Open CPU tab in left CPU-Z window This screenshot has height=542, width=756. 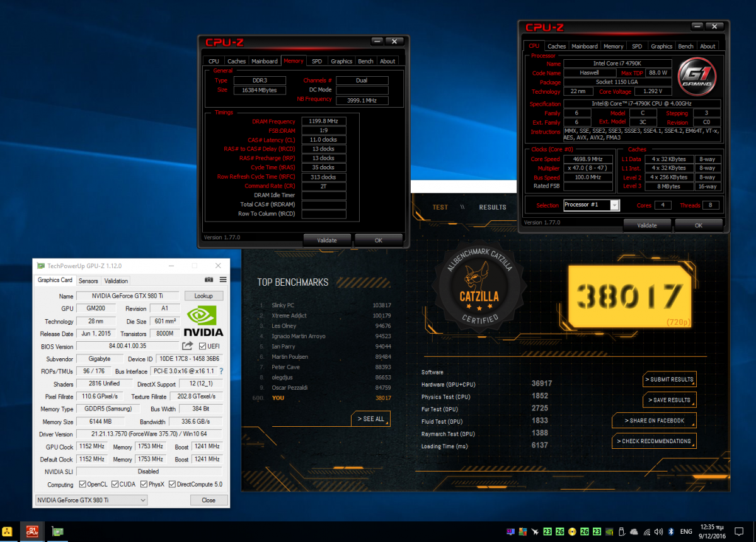tap(214, 61)
